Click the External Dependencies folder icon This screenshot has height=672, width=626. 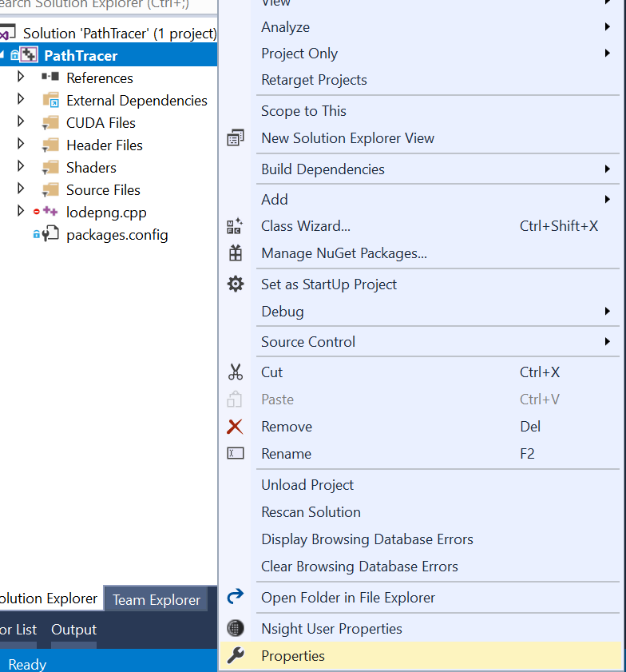pyautogui.click(x=51, y=100)
